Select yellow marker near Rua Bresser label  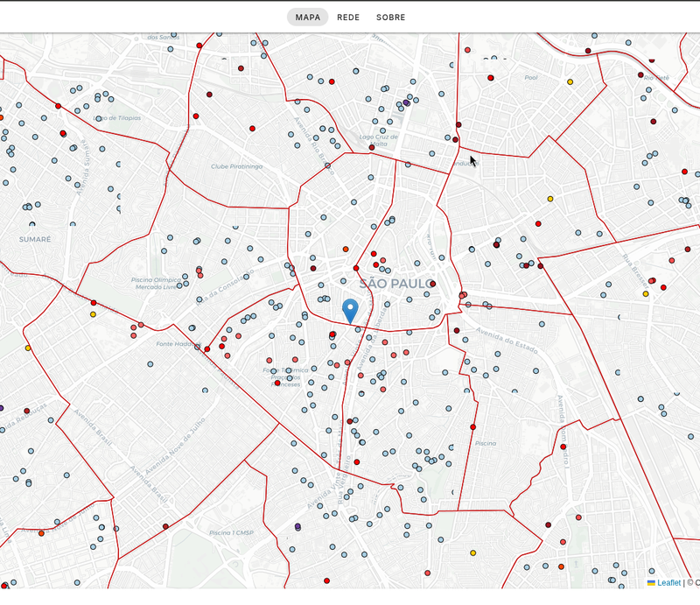(x=646, y=293)
